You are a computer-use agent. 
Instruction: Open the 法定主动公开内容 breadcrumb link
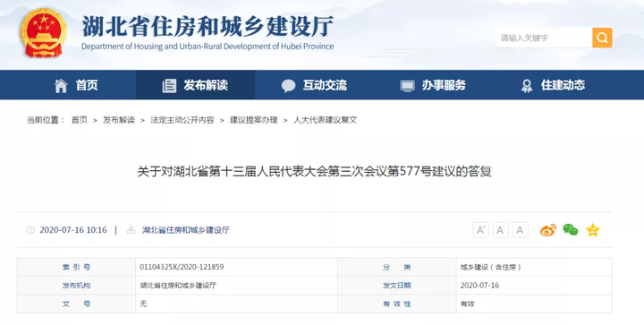[x=182, y=120]
